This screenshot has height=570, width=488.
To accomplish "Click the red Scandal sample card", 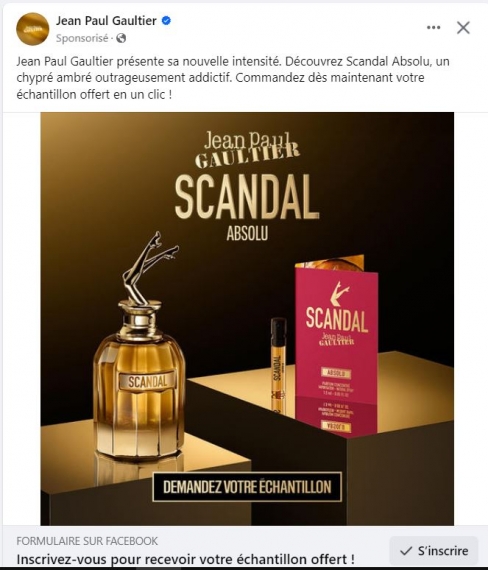I will coord(336,345).
